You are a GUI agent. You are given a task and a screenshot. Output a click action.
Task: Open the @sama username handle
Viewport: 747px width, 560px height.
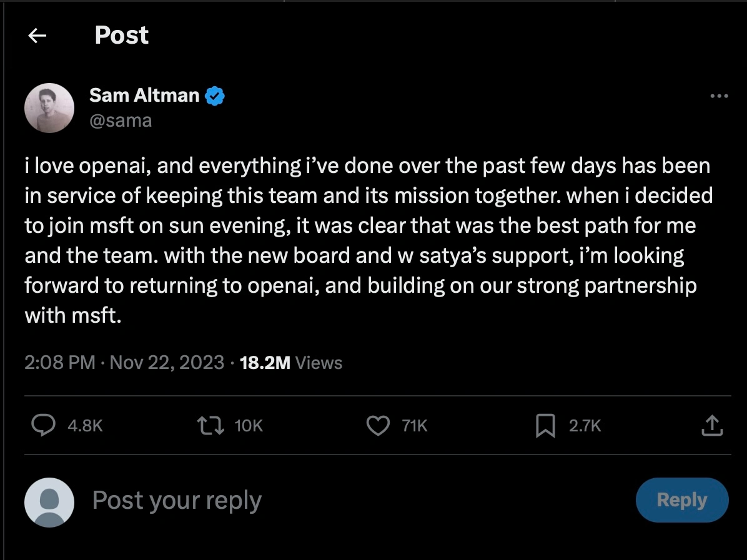coord(121,120)
